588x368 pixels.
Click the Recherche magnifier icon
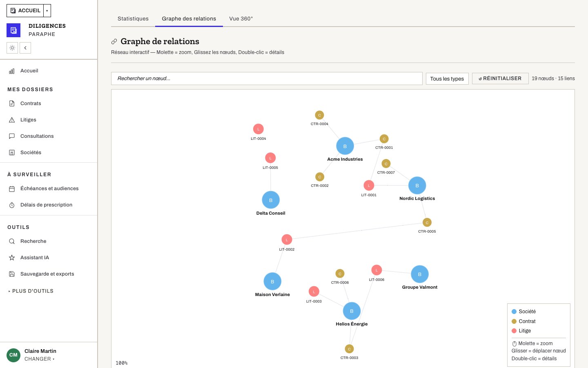12,241
